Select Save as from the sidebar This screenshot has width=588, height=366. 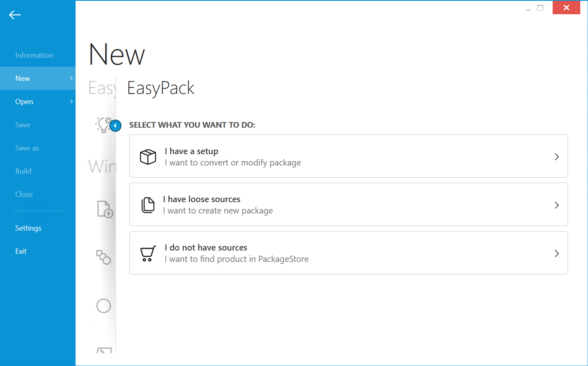(27, 148)
